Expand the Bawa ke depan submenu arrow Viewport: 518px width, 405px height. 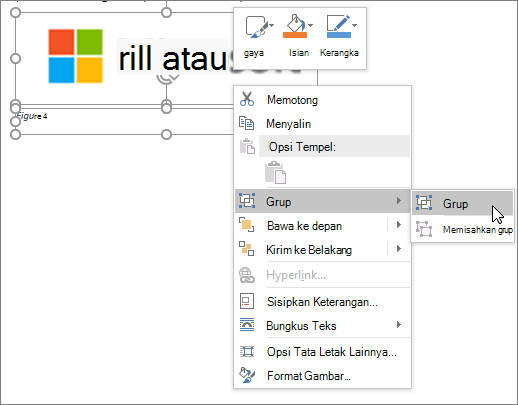pos(399,225)
